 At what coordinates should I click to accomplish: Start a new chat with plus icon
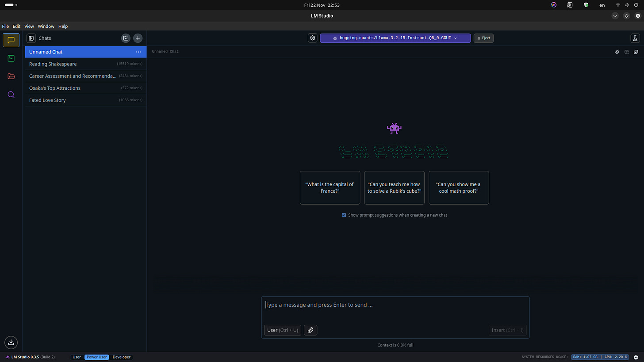(x=138, y=38)
